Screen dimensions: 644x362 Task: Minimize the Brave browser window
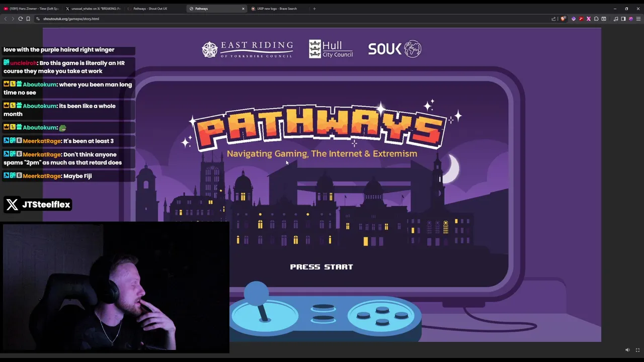[615, 9]
